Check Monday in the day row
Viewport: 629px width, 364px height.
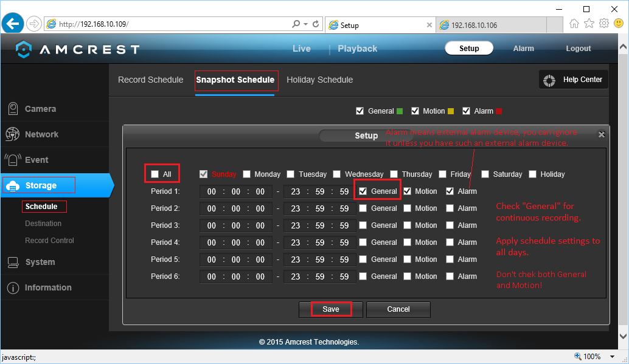(247, 174)
